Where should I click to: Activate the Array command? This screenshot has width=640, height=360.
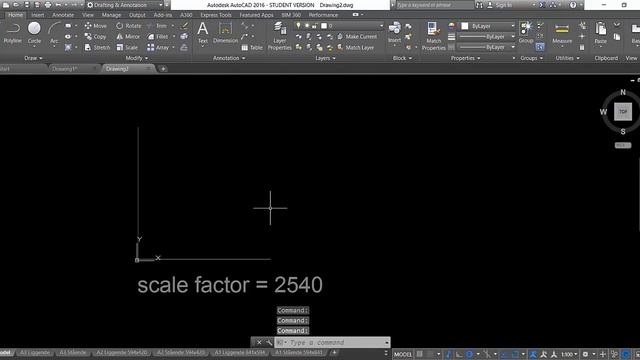158,47
